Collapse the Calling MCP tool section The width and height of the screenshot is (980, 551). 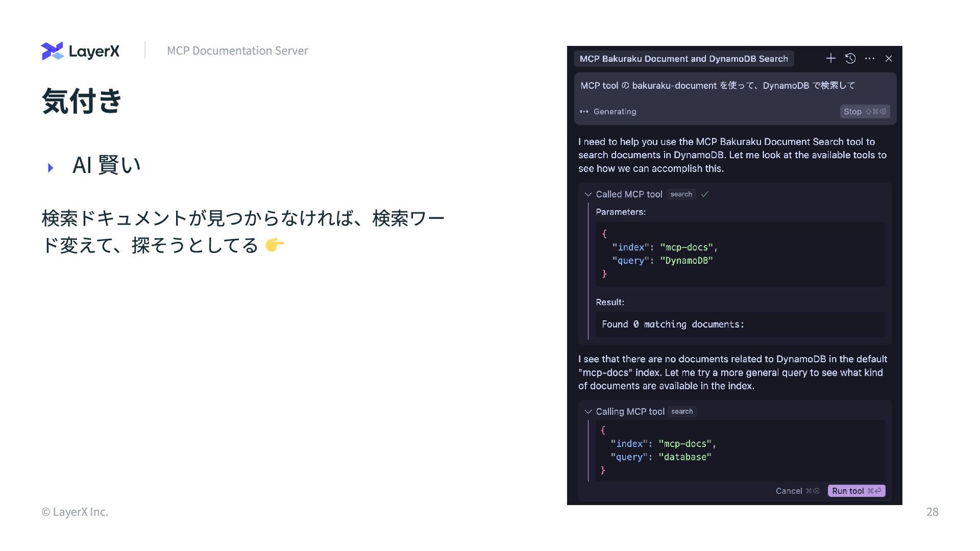(588, 412)
